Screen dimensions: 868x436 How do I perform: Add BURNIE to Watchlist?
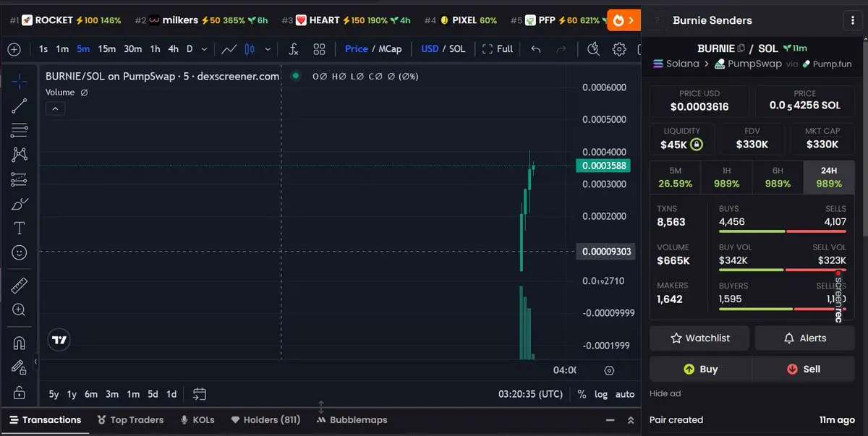(700, 338)
